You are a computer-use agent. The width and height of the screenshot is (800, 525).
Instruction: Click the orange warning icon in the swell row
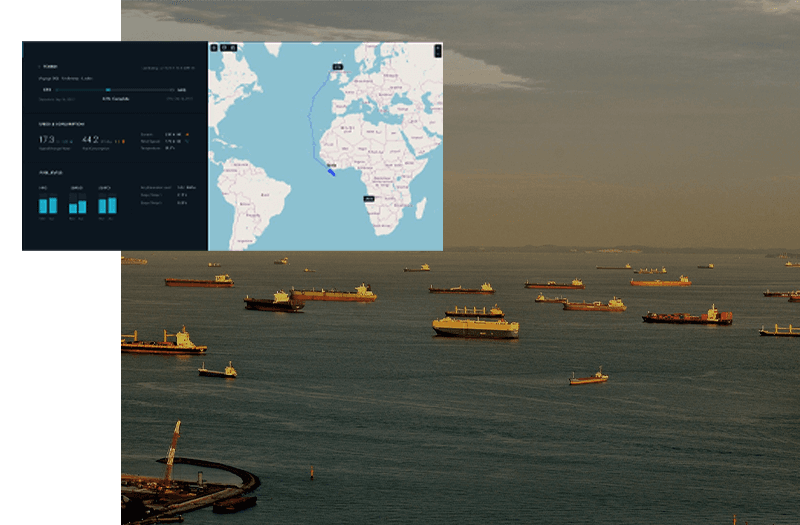(x=187, y=133)
